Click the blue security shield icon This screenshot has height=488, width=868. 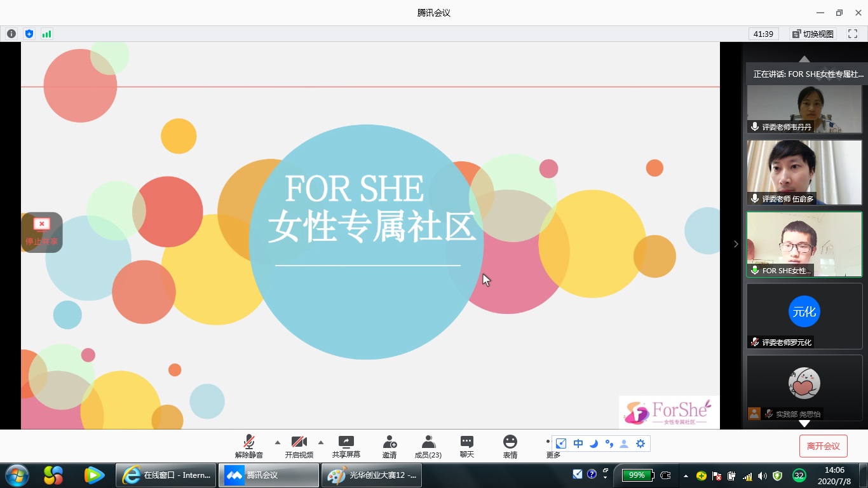[29, 34]
